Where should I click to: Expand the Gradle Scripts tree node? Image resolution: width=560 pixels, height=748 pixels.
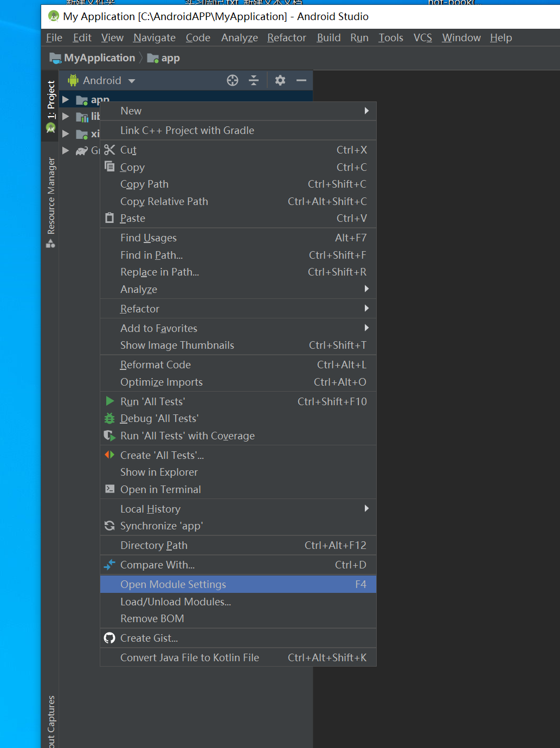click(x=66, y=150)
